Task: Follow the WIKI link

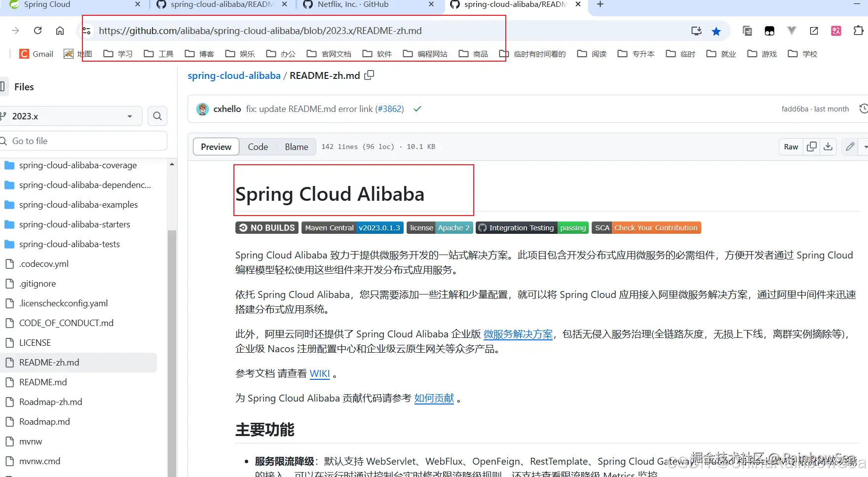Action: click(320, 373)
